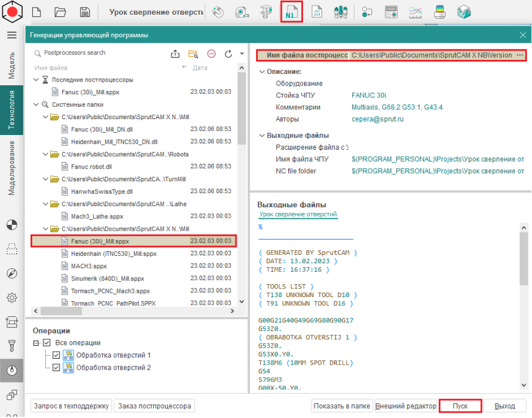The height and width of the screenshot is (418, 532).
Task: Collapse the 'Системные папки' tree node
Action: click(37, 105)
